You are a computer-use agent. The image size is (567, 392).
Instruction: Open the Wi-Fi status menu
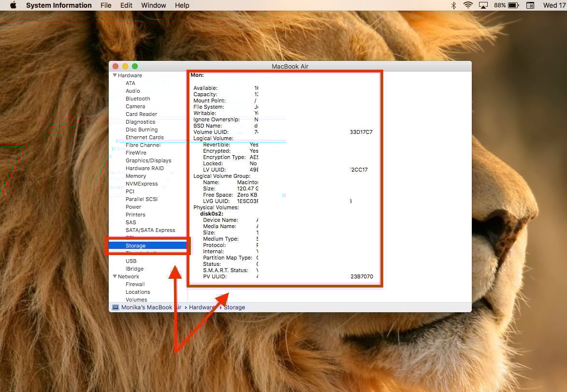click(468, 5)
